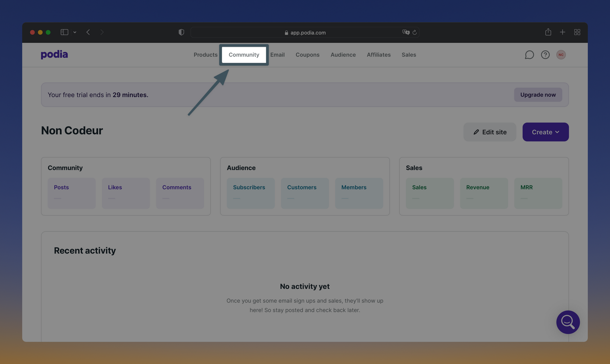
Task: Open the NC account avatar
Action: click(x=561, y=55)
